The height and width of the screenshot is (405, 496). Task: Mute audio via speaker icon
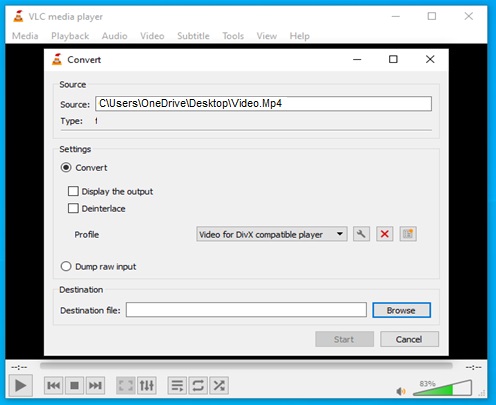pyautogui.click(x=401, y=391)
